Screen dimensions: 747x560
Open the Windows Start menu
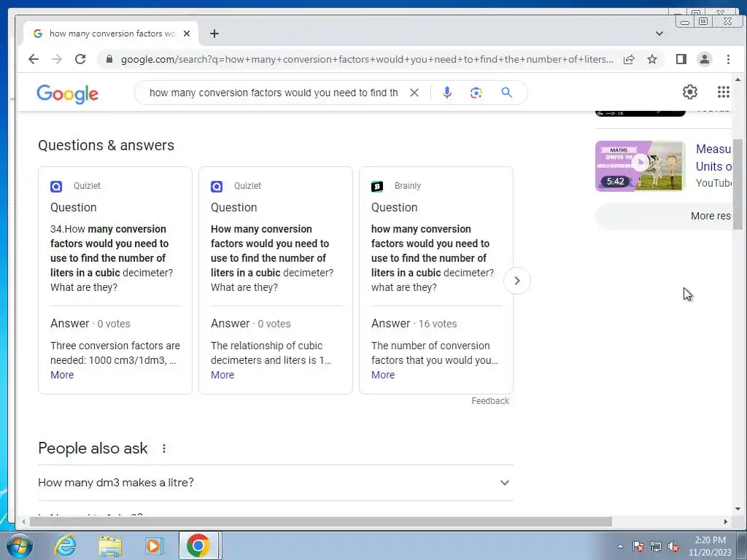point(19,545)
